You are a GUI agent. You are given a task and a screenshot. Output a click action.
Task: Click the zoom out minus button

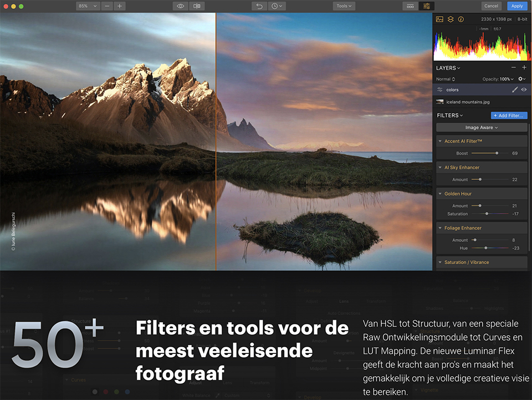pyautogui.click(x=107, y=6)
